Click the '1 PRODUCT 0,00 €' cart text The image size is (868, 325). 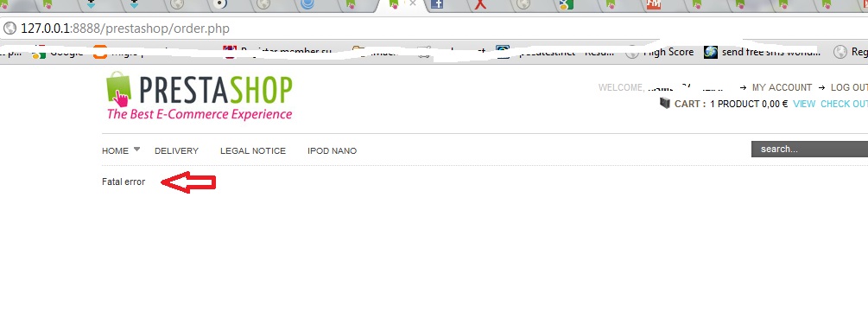pyautogui.click(x=749, y=104)
